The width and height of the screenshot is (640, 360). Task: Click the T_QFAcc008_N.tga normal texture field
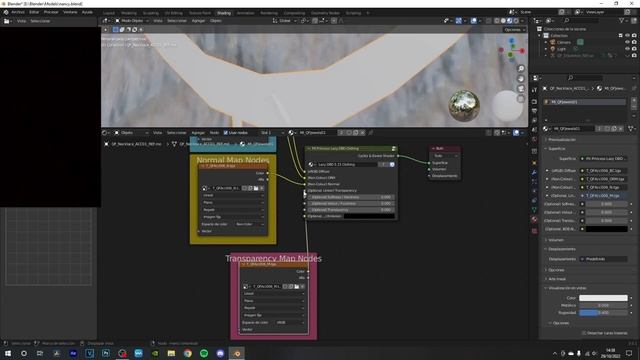coord(604,187)
